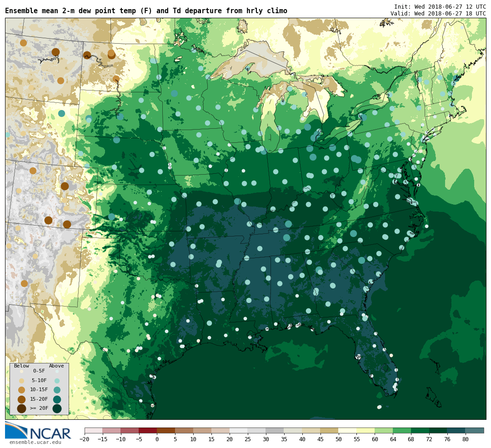This screenshot has height=448, width=491.
Task: Click the 'Init: Wed 2018-06-27 12 UTC' text
Action: point(440,6)
